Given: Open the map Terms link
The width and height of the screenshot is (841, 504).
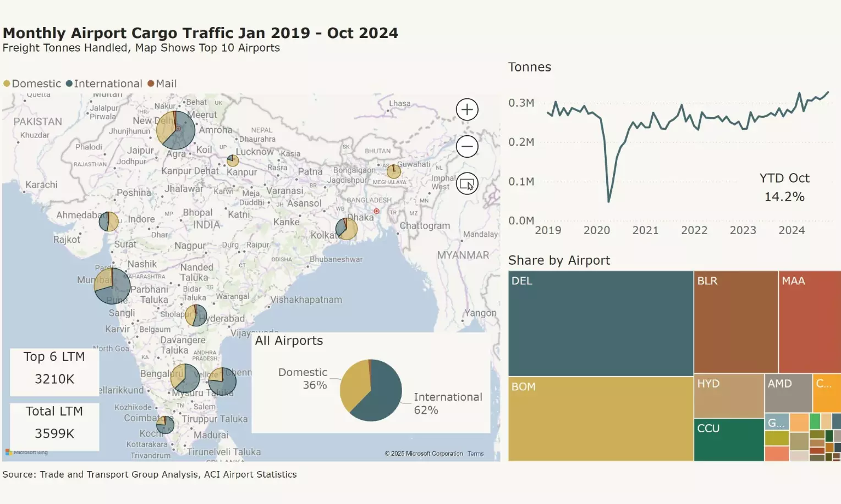Looking at the screenshot, I should [476, 454].
